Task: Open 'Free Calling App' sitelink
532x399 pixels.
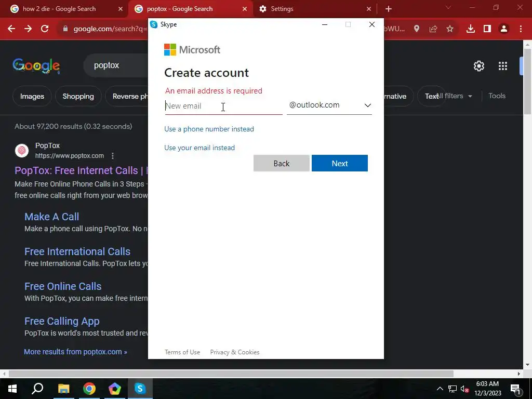Action: [x=62, y=321]
